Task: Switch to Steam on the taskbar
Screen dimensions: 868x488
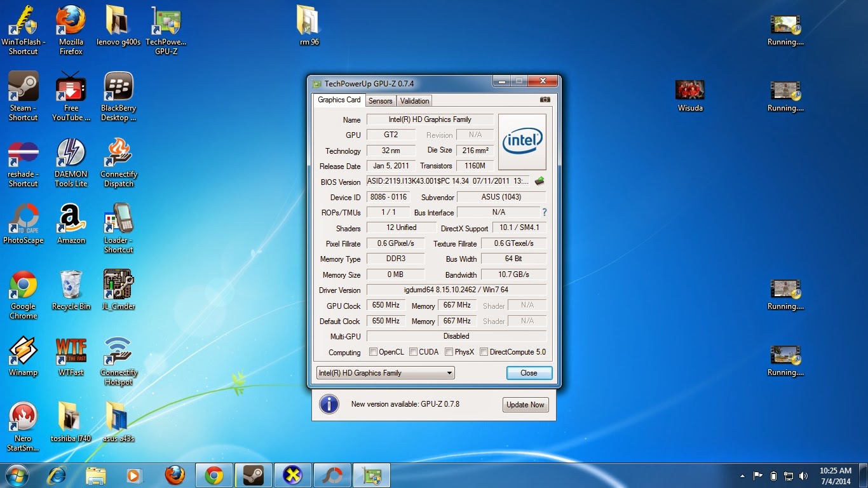Action: tap(254, 475)
